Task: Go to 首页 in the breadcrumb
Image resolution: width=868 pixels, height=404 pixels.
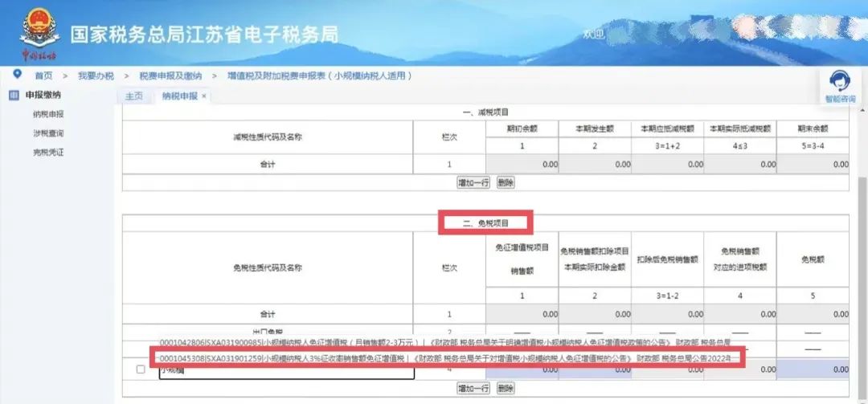Action: (x=43, y=75)
